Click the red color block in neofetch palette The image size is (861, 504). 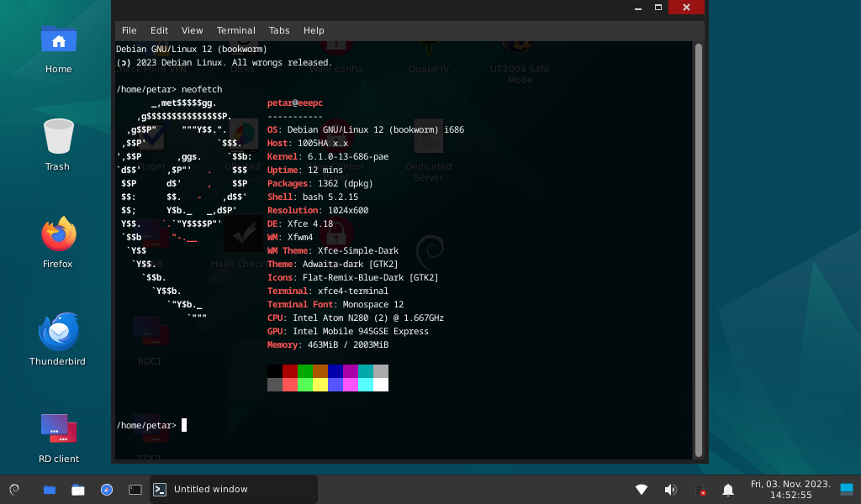290,371
